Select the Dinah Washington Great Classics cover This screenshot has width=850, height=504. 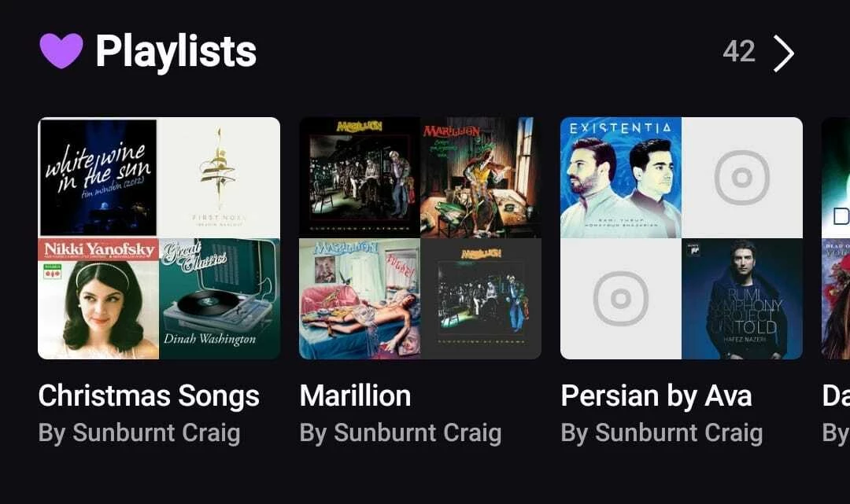220,299
